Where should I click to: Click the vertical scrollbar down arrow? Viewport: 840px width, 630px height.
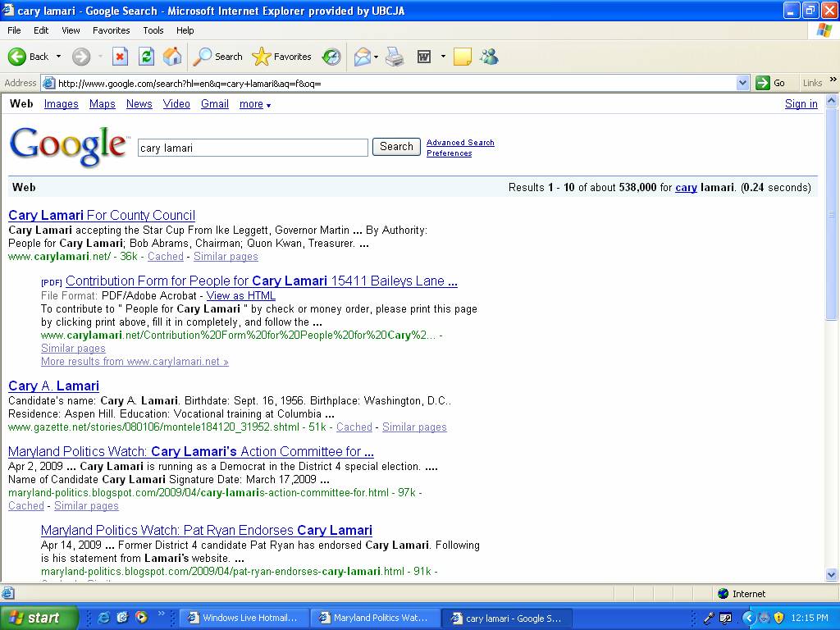pos(832,575)
